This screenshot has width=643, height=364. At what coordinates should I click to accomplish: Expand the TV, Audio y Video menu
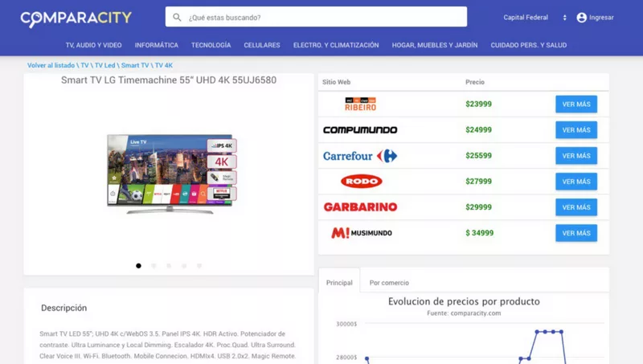(x=93, y=46)
